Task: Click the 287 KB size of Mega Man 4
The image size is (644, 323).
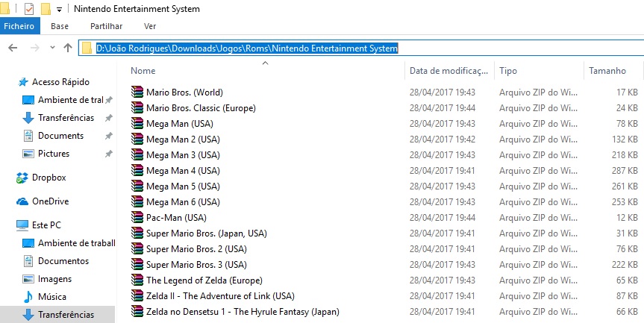Action: point(625,170)
